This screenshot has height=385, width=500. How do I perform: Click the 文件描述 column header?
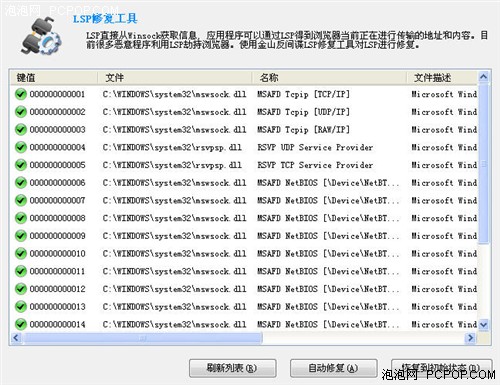pos(442,78)
